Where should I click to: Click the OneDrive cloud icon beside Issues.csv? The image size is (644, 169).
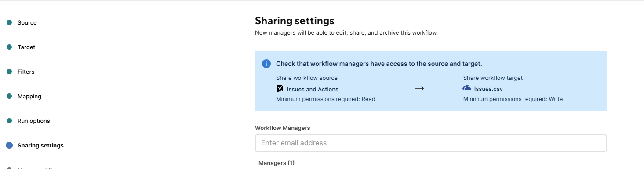pyautogui.click(x=467, y=88)
